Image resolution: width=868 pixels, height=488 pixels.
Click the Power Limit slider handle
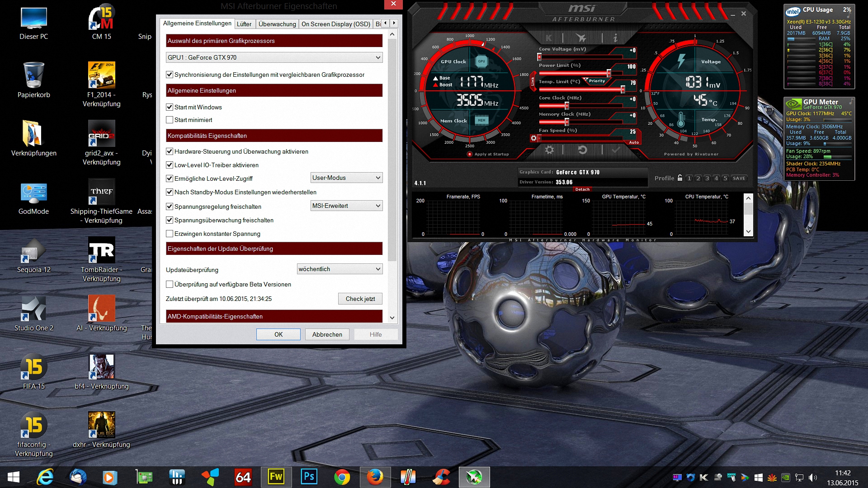tap(609, 73)
